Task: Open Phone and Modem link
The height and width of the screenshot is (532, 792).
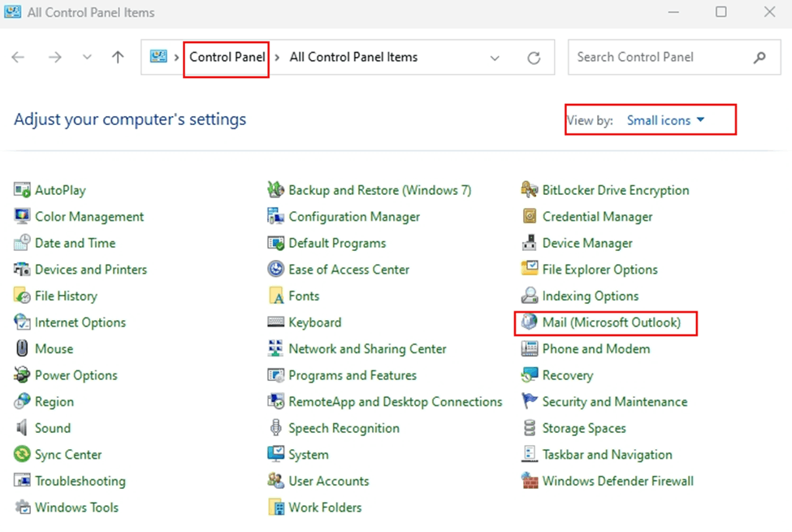Action: click(596, 348)
